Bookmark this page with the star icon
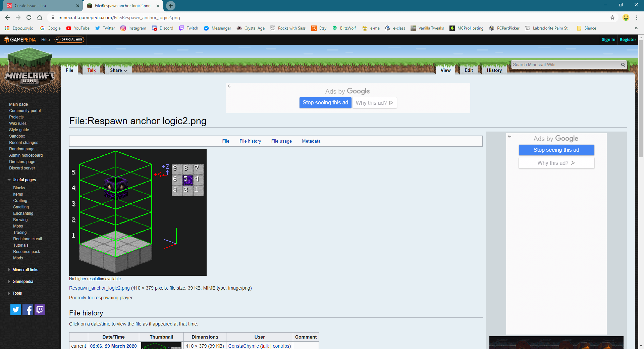Image resolution: width=644 pixels, height=349 pixels. 612,17
